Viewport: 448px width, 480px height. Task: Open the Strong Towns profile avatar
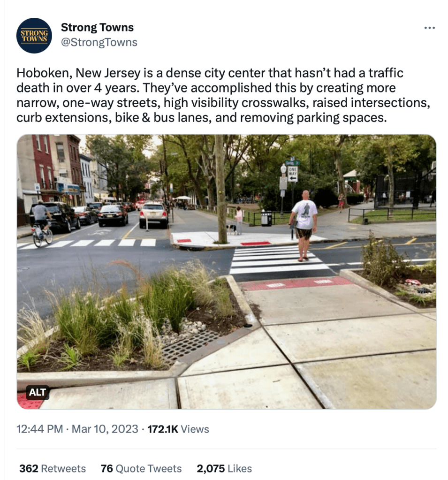[x=34, y=36]
